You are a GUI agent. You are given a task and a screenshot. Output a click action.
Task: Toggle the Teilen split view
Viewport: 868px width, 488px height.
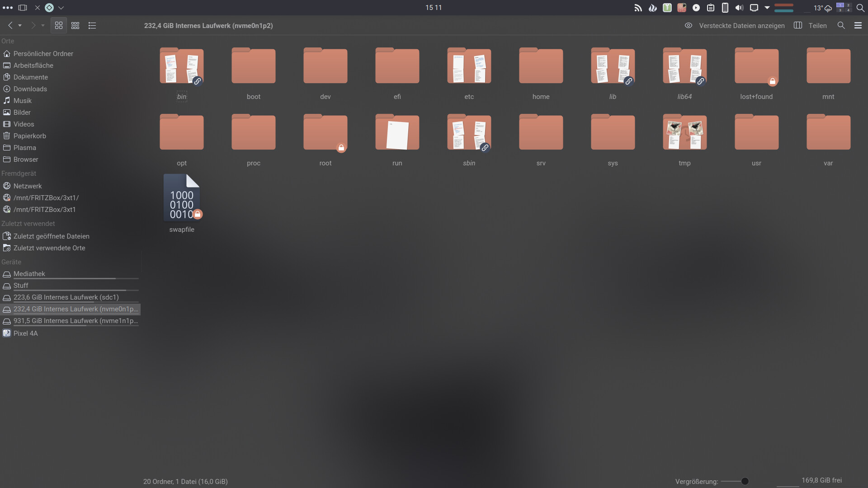click(811, 26)
